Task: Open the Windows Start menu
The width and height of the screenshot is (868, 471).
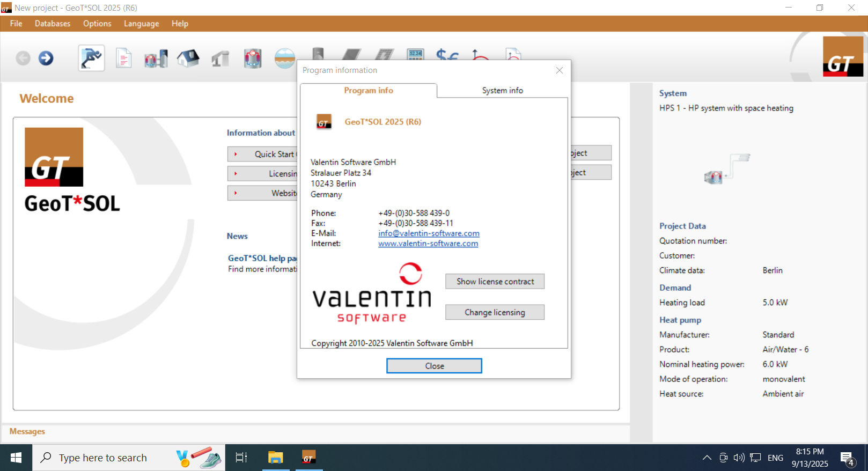Action: [16, 458]
